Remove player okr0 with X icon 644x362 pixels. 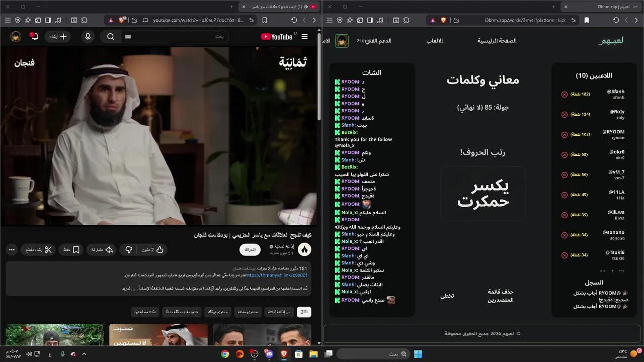[x=565, y=155]
